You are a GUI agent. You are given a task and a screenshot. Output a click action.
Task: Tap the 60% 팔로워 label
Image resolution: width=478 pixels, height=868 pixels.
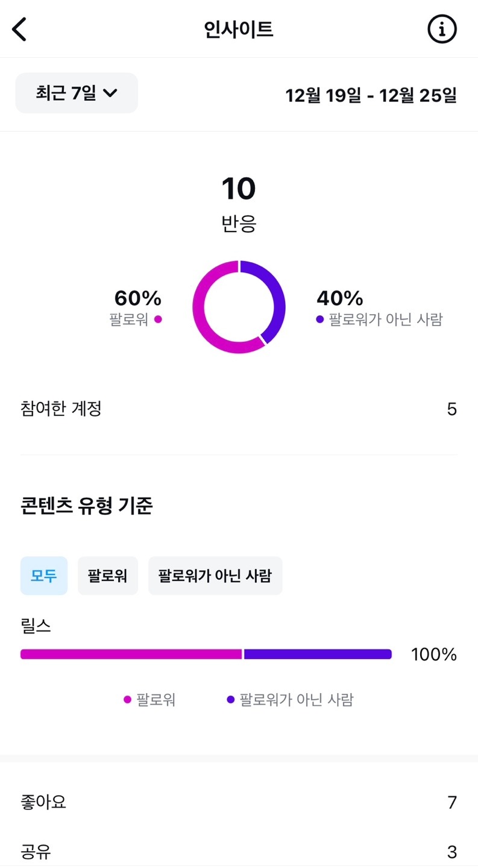[x=137, y=307]
